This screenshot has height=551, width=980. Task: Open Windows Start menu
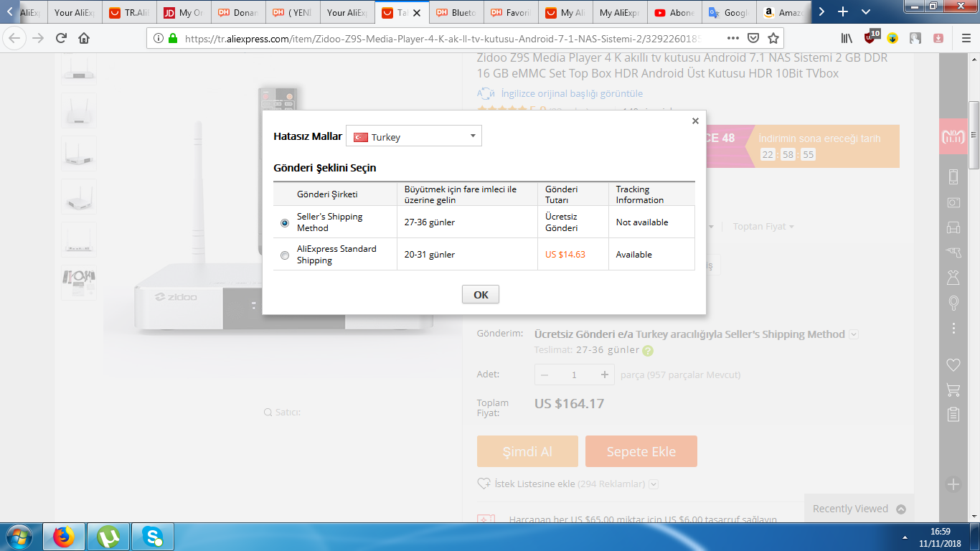point(19,537)
